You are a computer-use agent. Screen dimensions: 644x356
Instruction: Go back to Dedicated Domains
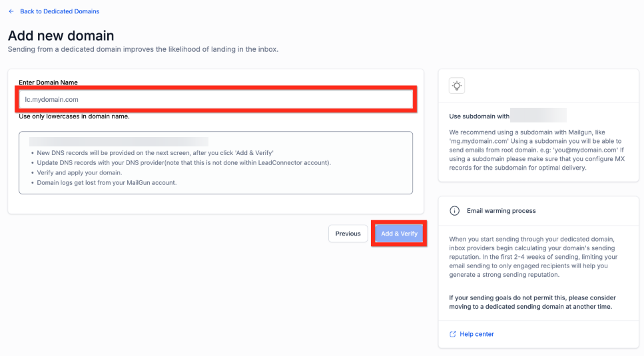coord(59,11)
